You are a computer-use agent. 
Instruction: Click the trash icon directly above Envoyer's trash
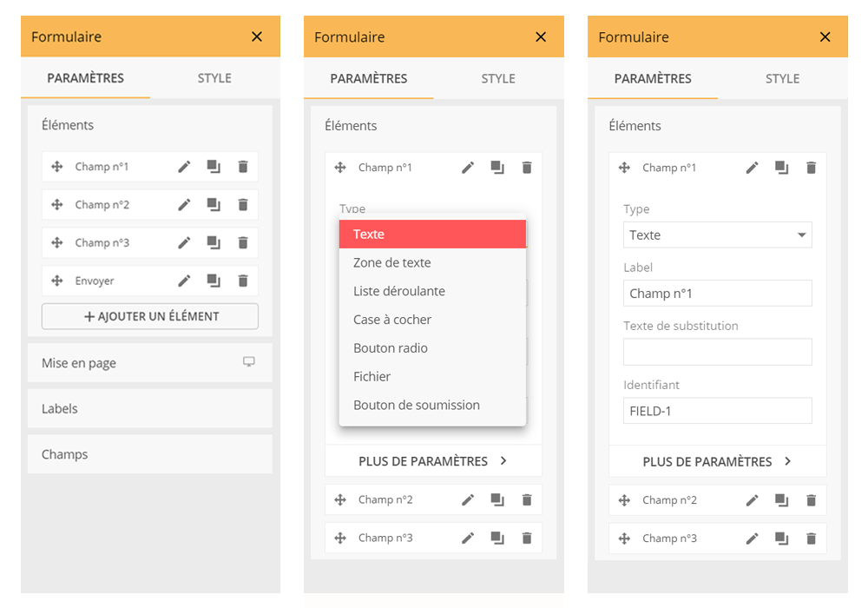[243, 242]
